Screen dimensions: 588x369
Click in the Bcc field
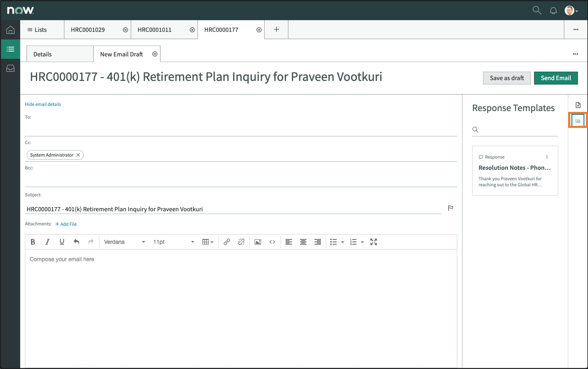pyautogui.click(x=241, y=179)
